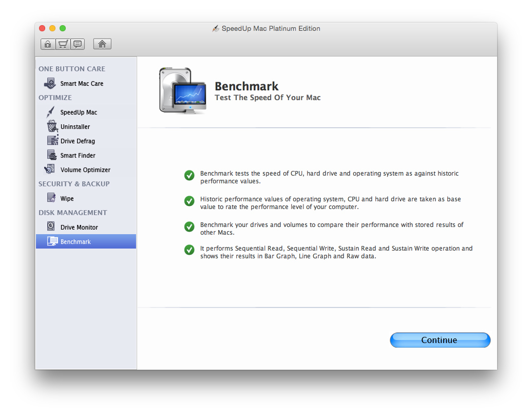
Task: Maximize the window with the green button
Action: 63,28
